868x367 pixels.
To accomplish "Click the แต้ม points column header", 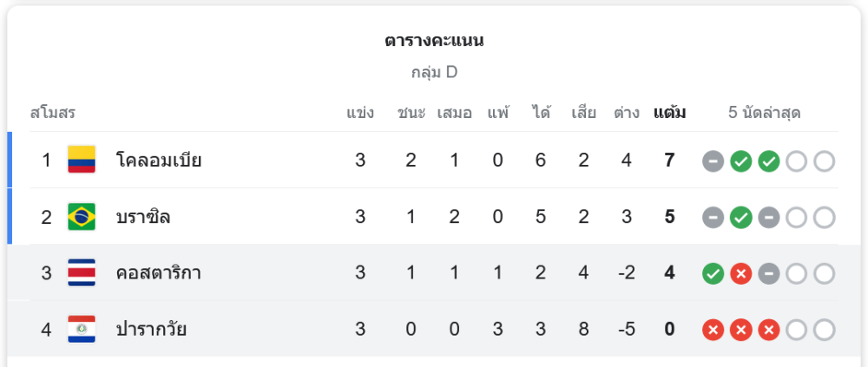I will coord(669,113).
